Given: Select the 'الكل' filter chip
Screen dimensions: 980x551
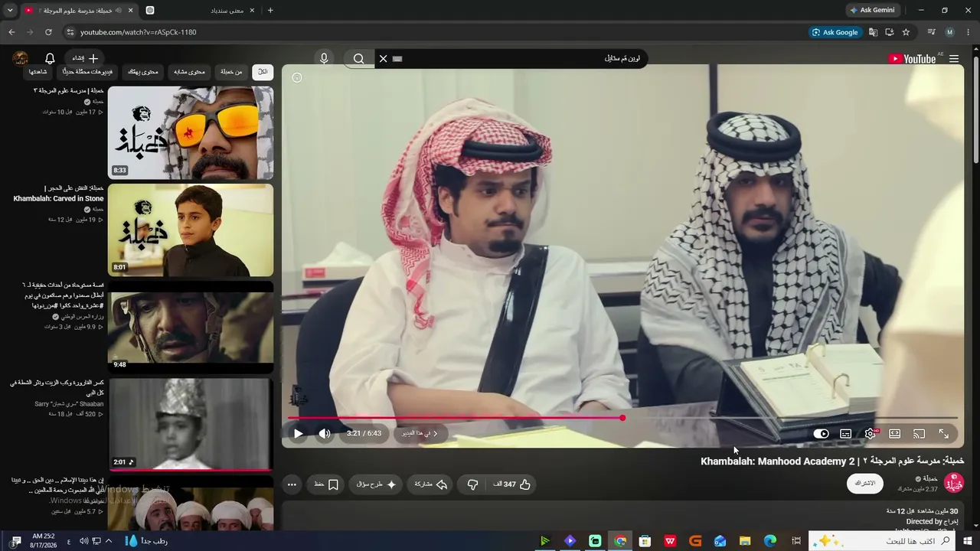Looking at the screenshot, I should click(263, 72).
